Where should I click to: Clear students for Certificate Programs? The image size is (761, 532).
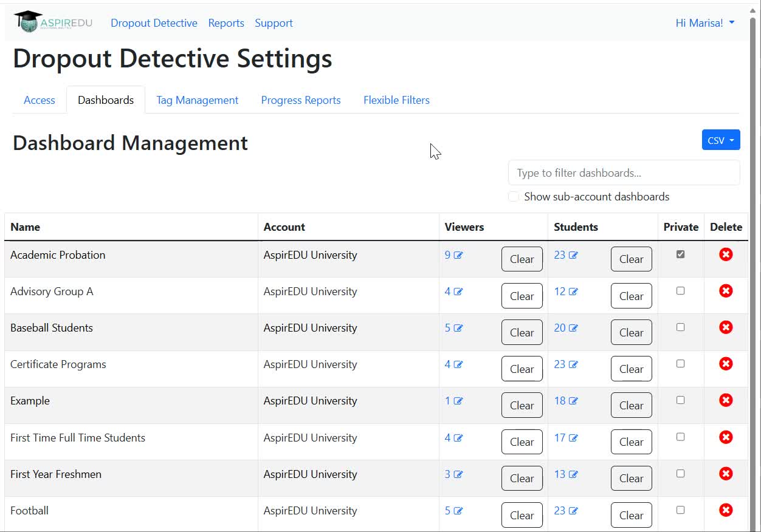click(x=632, y=369)
